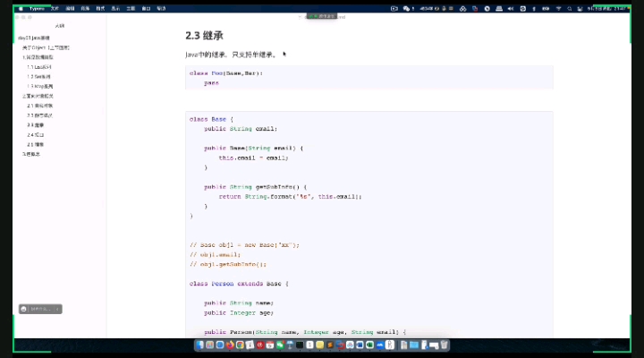
Task: Open Trash from the Dock
Action: pos(444,345)
